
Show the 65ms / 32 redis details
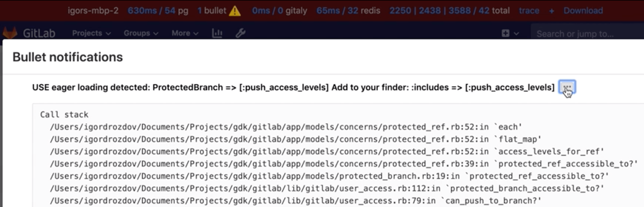[348, 11]
